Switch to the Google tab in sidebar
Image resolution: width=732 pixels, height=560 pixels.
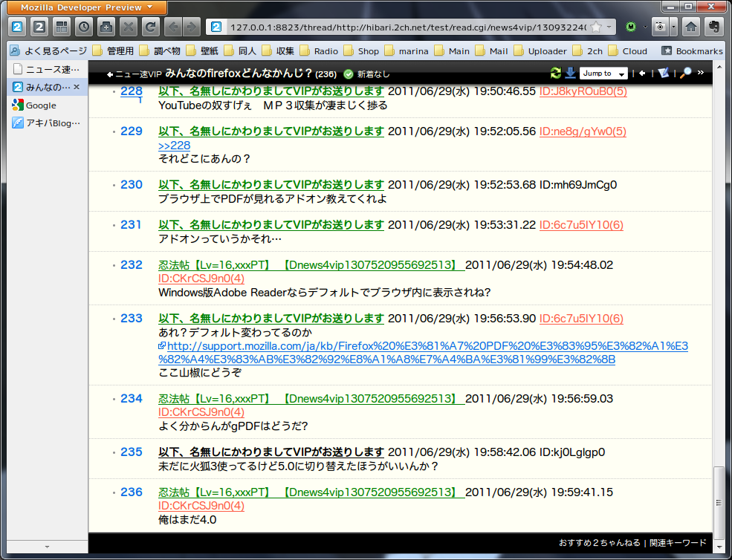point(41,105)
